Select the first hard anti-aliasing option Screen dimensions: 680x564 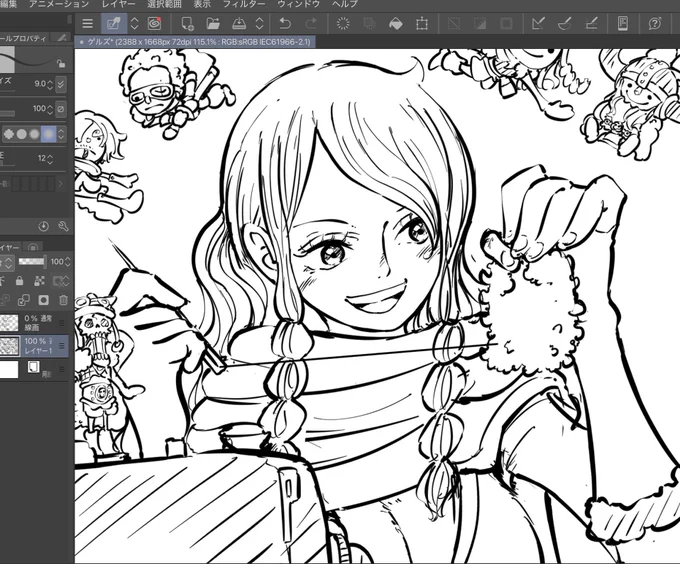(x=9, y=134)
